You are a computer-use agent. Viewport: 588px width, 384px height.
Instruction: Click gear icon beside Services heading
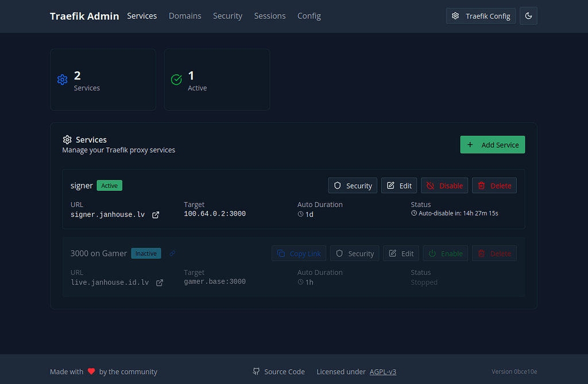click(67, 140)
